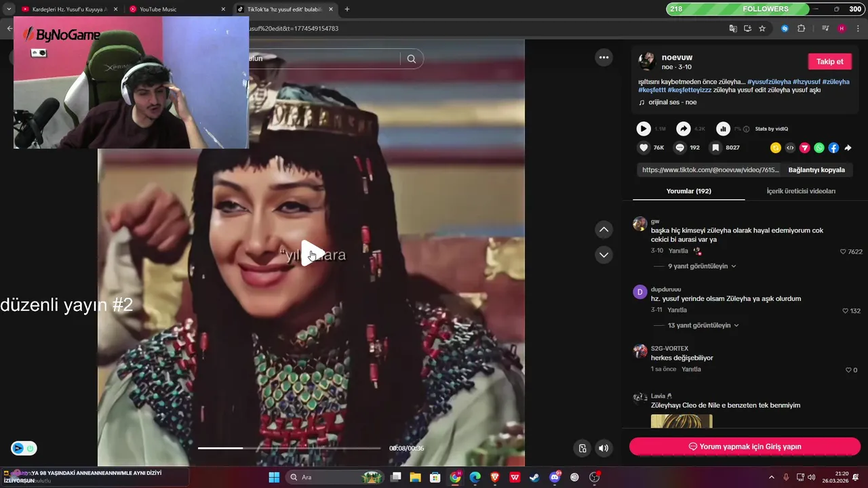Switch to the Yorumlar (192) tab
The height and width of the screenshot is (488, 868).
coord(688,191)
